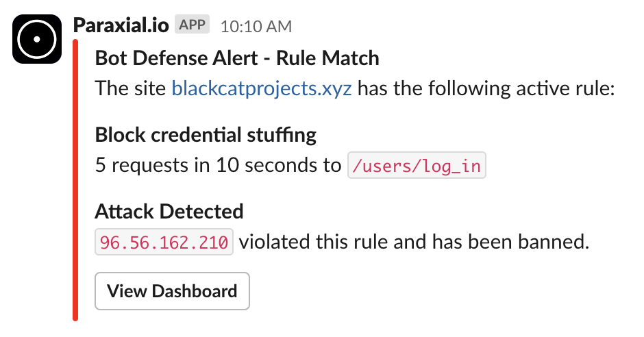Click the red attachment color bar
Screen dimensions: 644x337
pos(75,179)
